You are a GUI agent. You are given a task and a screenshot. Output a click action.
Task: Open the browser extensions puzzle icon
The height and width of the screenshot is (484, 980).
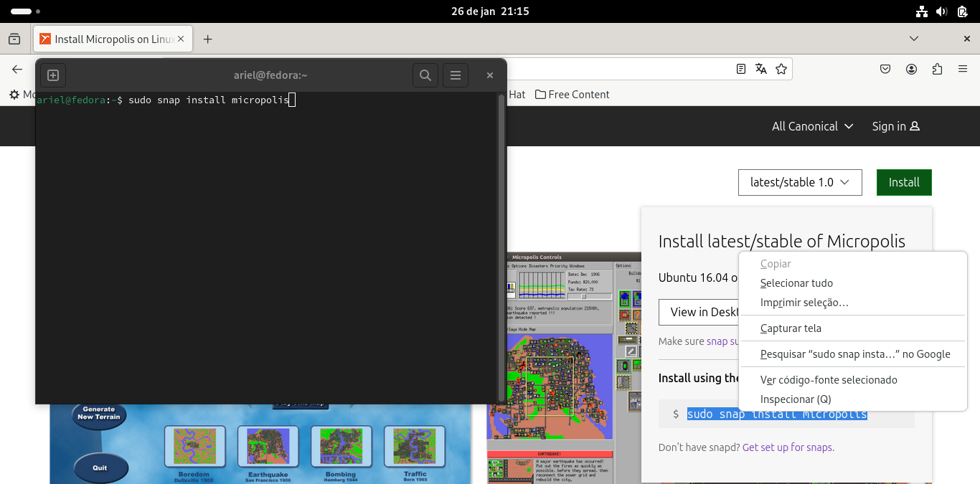click(x=937, y=68)
